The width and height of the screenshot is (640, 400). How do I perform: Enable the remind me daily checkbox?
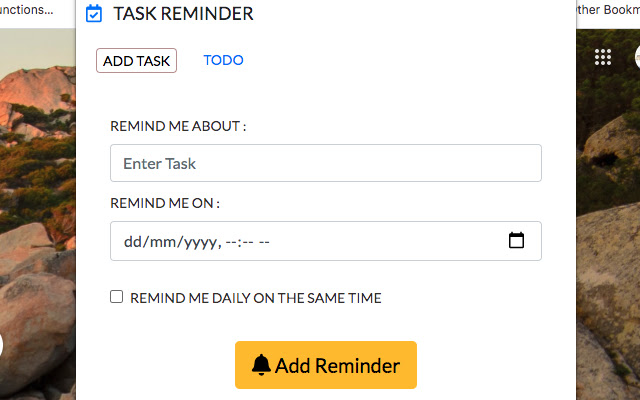tap(117, 297)
